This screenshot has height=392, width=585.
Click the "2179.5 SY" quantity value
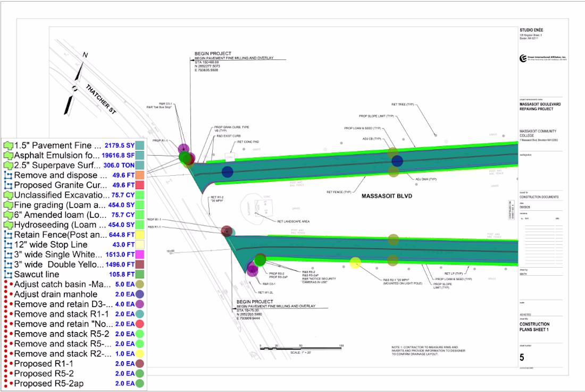(119, 146)
